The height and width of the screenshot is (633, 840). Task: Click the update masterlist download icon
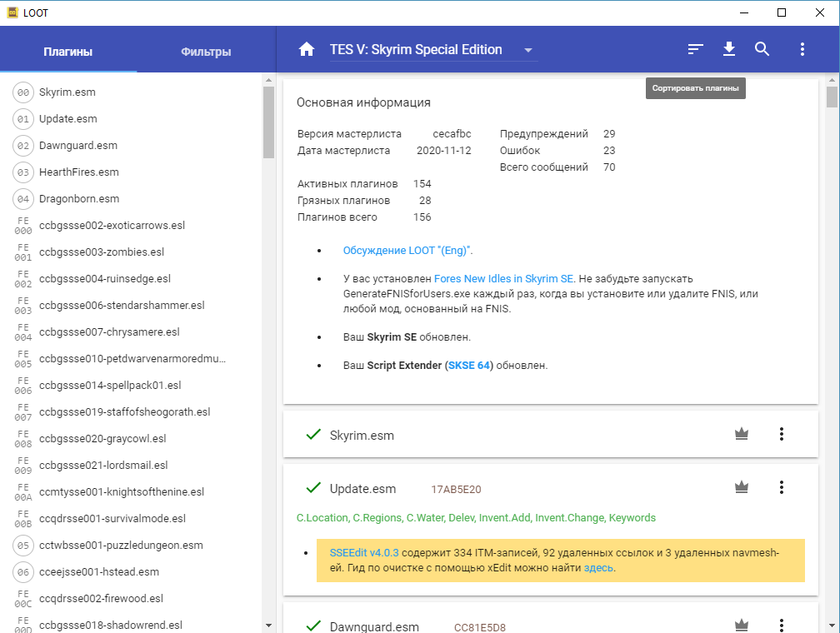pos(729,49)
